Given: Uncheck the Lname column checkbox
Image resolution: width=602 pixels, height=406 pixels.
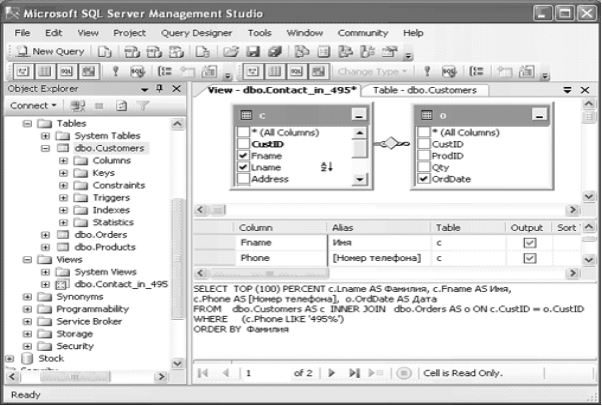Looking at the screenshot, I should (x=243, y=167).
